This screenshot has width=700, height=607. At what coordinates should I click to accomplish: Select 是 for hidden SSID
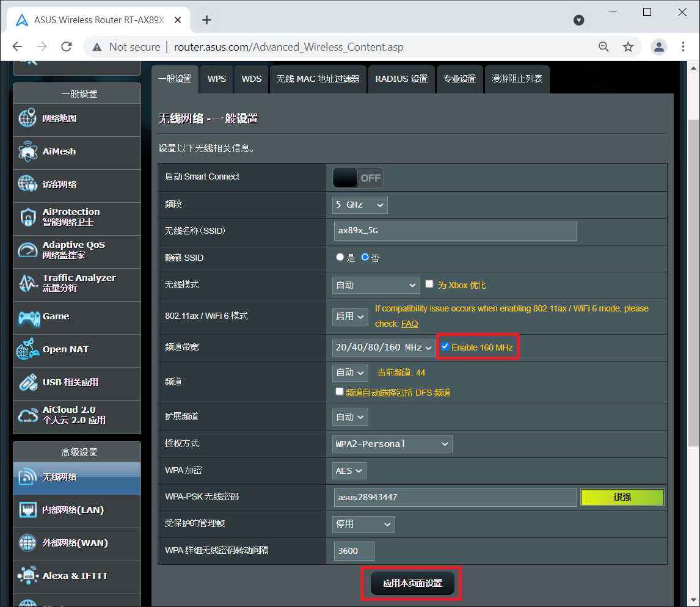pos(340,257)
